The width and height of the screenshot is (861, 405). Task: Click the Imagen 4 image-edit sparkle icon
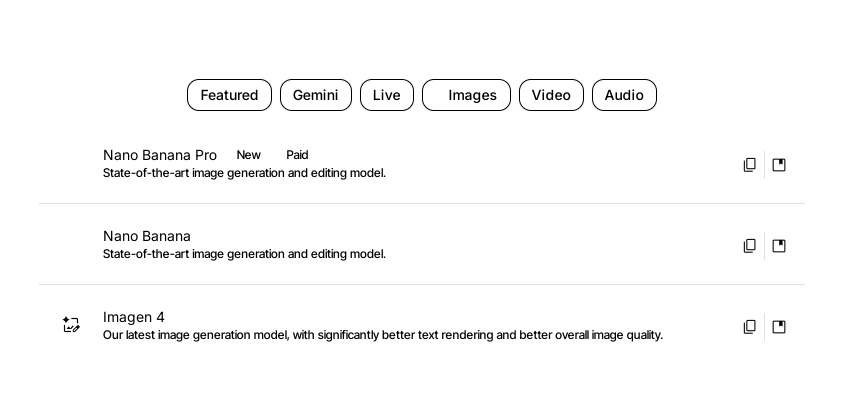coord(71,325)
